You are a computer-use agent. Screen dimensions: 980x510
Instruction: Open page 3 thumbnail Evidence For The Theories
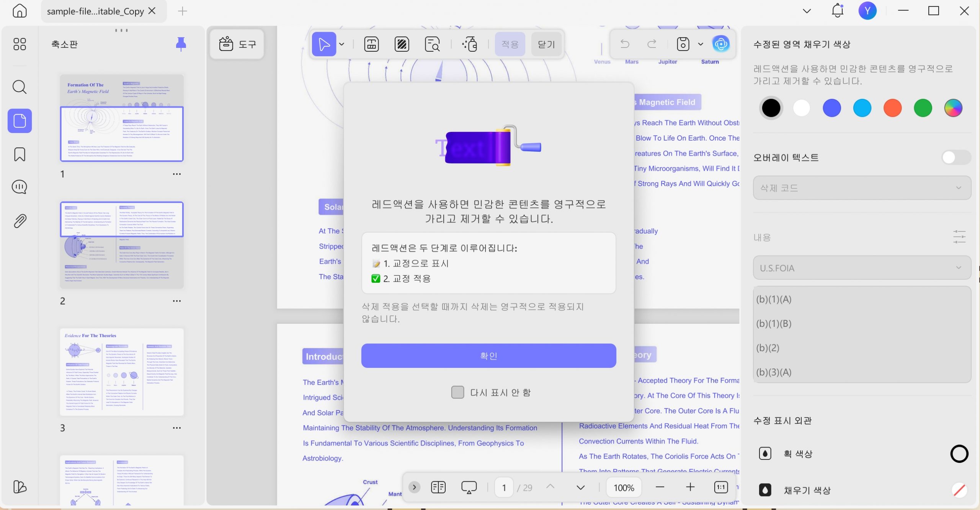pos(122,372)
